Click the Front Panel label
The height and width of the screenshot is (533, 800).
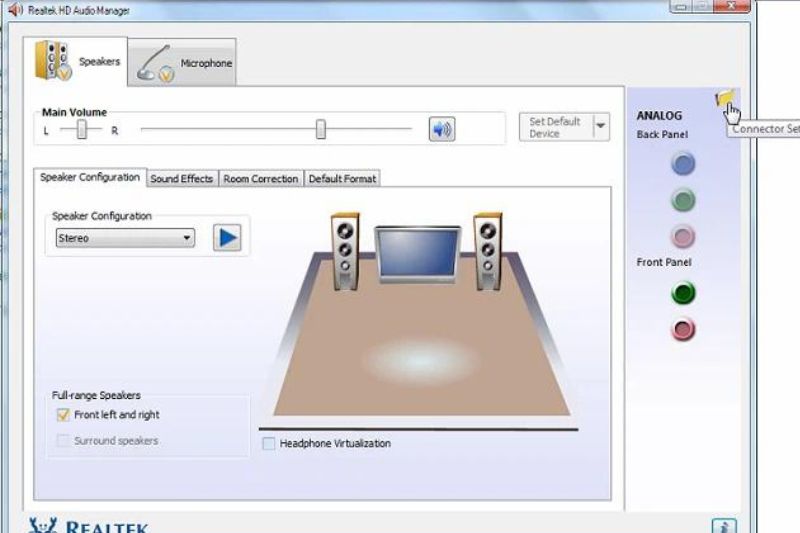(664, 262)
